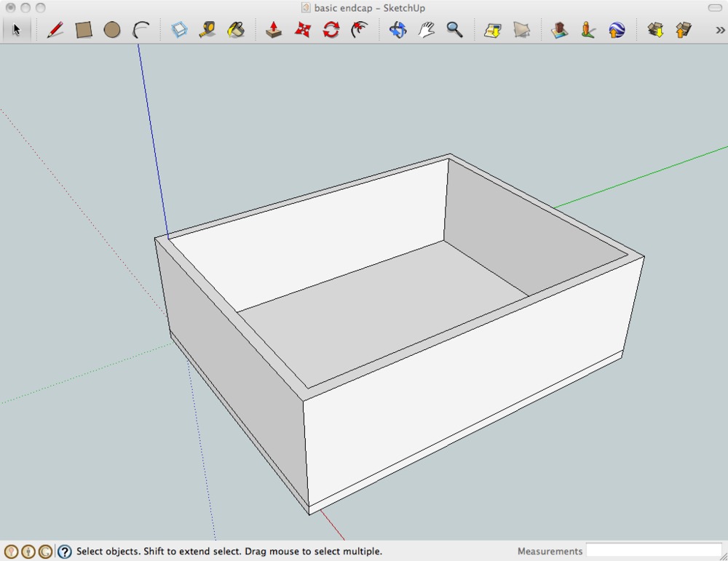Click the Make Component icon
The width and height of the screenshot is (728, 561).
tap(179, 30)
